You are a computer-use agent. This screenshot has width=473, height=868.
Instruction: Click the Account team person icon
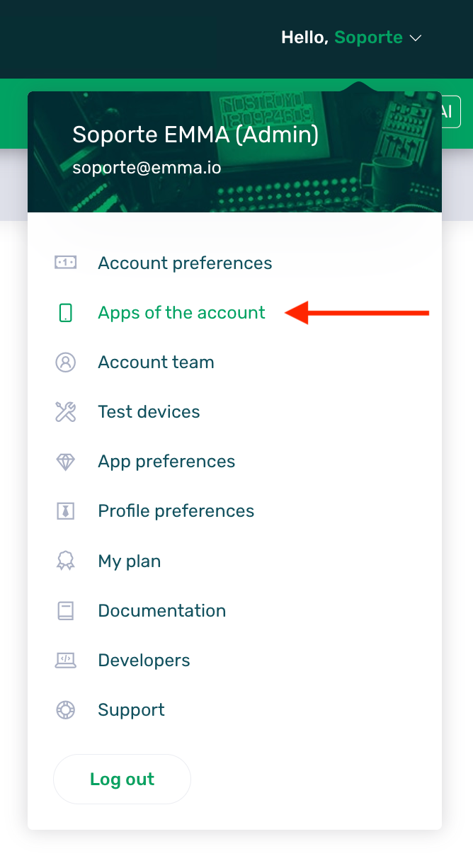coord(65,362)
